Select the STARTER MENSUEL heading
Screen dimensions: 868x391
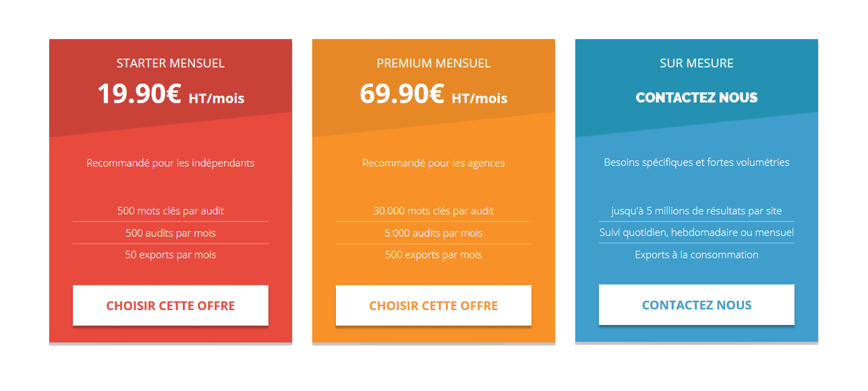coord(171,63)
